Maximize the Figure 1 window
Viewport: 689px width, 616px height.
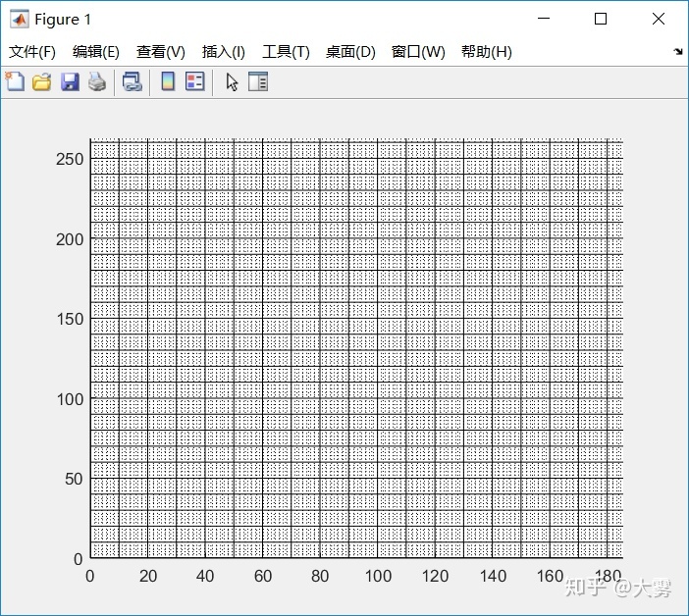pyautogui.click(x=601, y=19)
